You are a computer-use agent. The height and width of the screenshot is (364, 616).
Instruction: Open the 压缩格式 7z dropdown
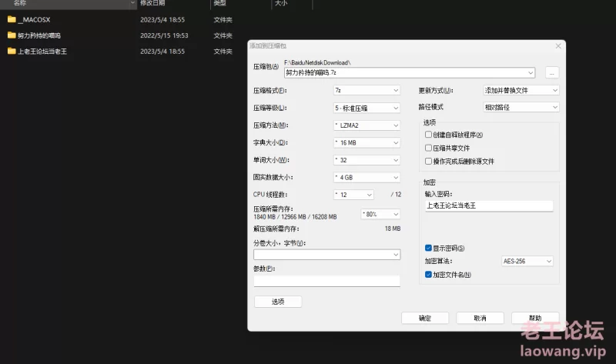[x=367, y=90]
